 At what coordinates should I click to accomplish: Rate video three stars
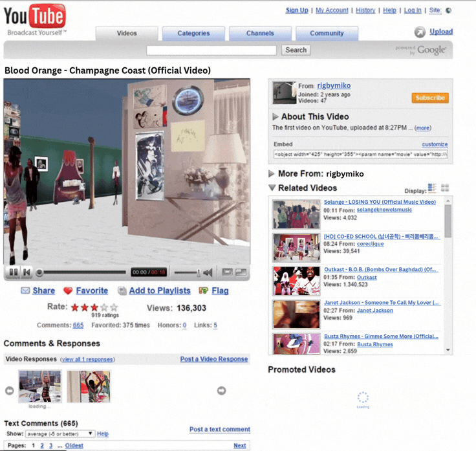click(x=94, y=307)
